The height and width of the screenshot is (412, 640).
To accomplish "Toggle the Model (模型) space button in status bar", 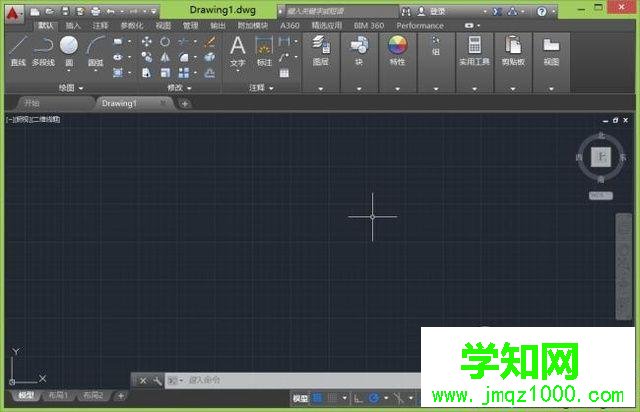I will [x=300, y=398].
